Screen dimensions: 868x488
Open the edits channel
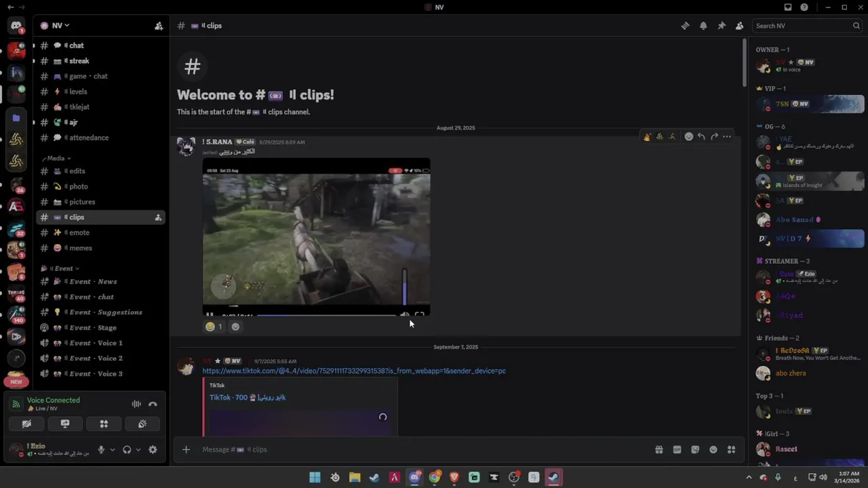pos(100,171)
